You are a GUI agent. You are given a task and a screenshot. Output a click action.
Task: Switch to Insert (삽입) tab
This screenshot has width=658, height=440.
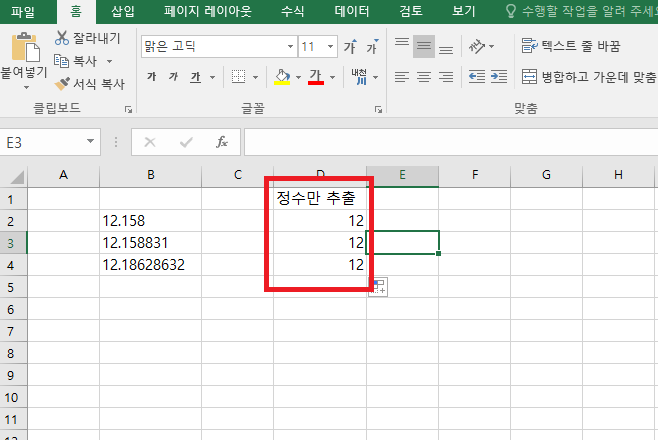[x=123, y=11]
